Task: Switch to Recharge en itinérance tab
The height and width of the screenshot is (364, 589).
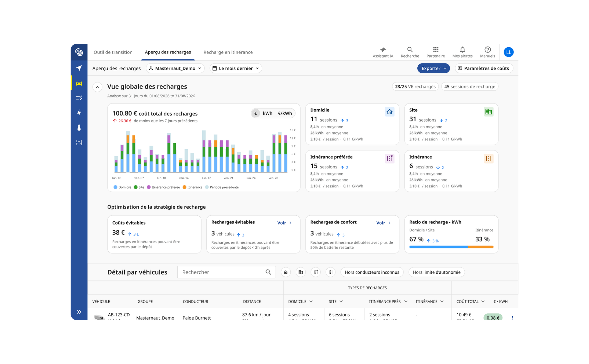Action: [x=228, y=52]
